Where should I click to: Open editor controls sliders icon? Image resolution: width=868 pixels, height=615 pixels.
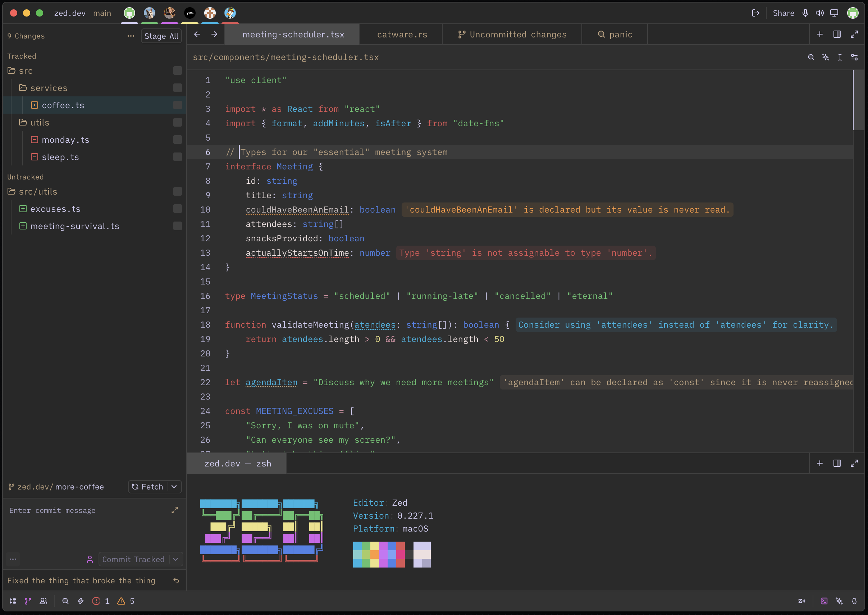(x=854, y=57)
